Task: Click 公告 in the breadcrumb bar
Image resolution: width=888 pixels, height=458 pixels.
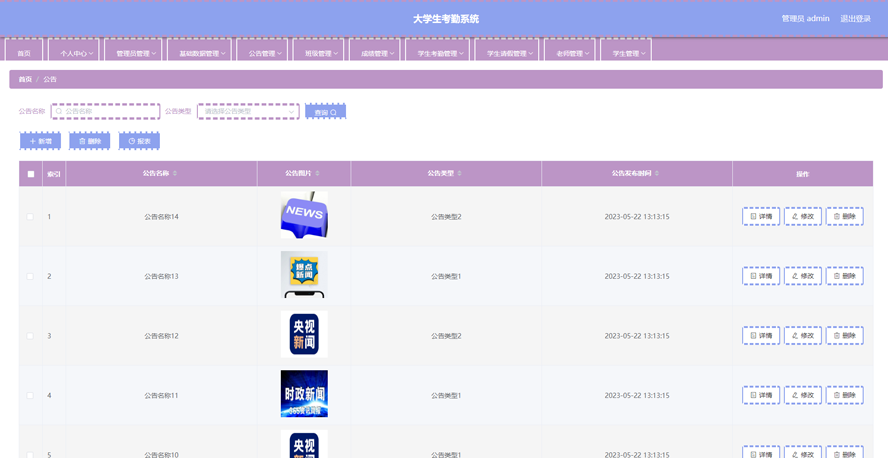Action: [50, 79]
